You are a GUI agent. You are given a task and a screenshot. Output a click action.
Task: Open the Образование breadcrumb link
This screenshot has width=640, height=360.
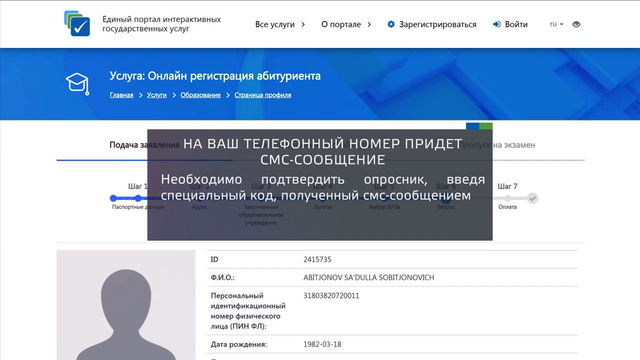click(200, 95)
